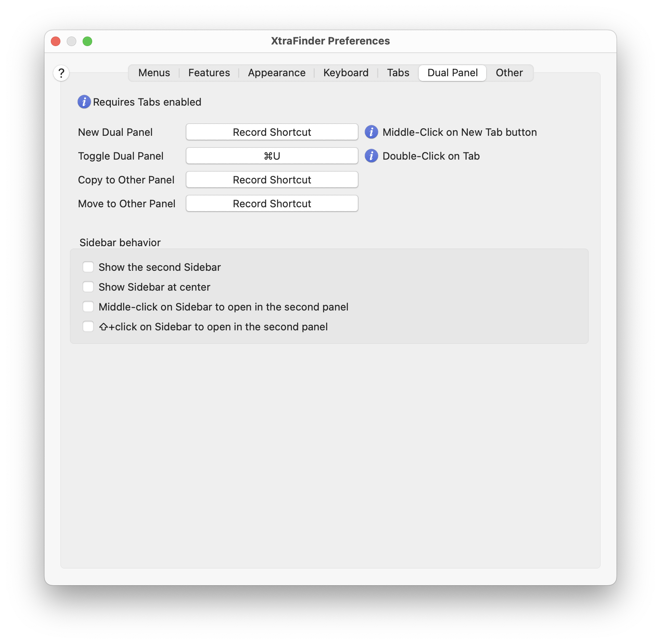The width and height of the screenshot is (661, 644).
Task: Click info icon beside Requires Tabs enabled
Action: pos(84,102)
